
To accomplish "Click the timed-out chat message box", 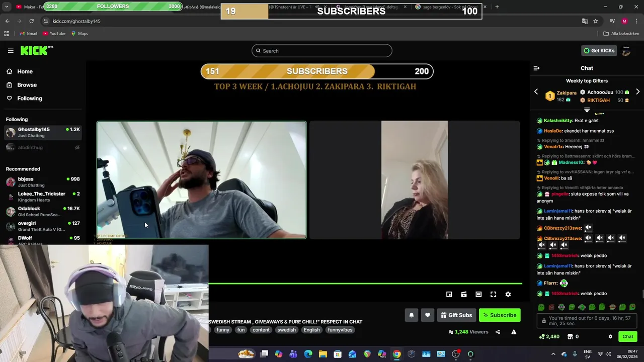I will point(587,321).
